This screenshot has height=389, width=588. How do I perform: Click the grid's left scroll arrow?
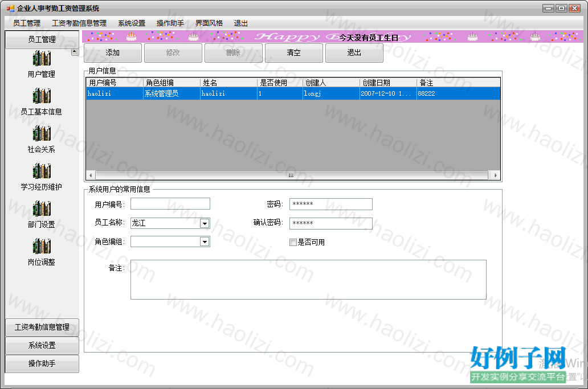tap(91, 175)
